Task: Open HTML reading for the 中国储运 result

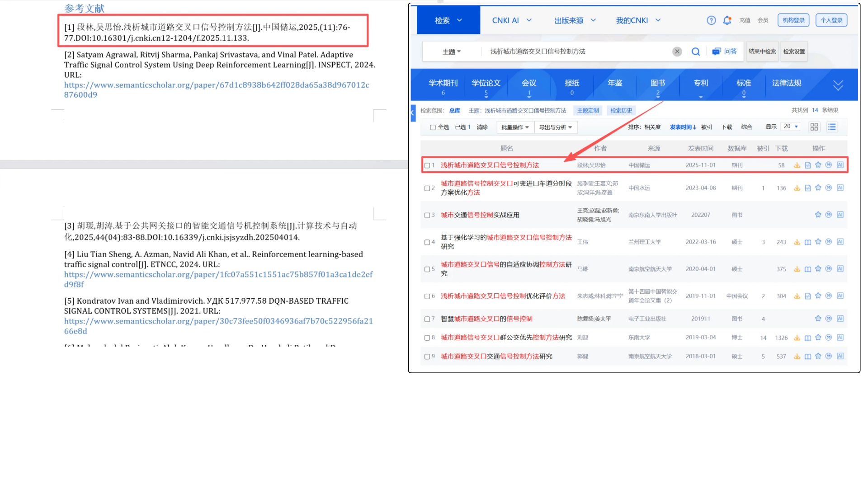Action: 808,165
